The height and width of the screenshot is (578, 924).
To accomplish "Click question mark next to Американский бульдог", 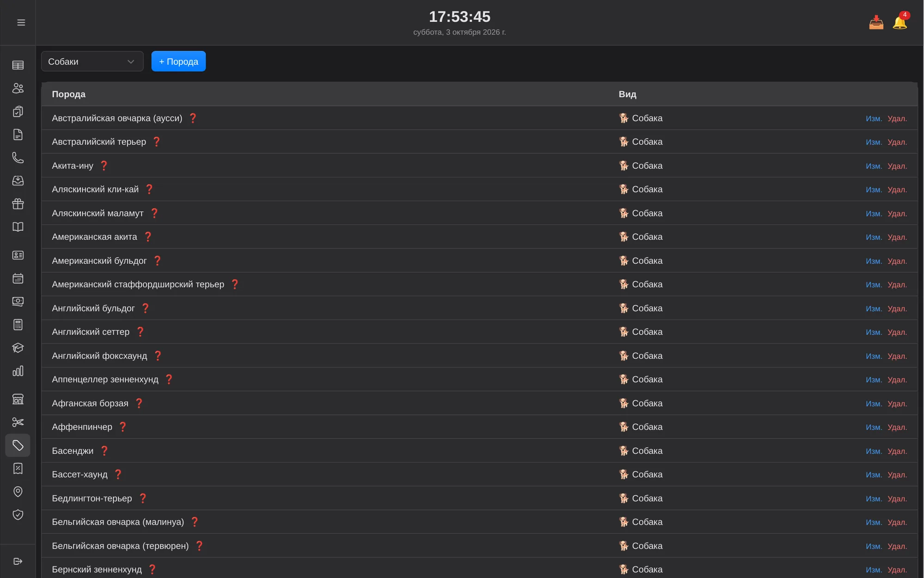I will point(158,261).
